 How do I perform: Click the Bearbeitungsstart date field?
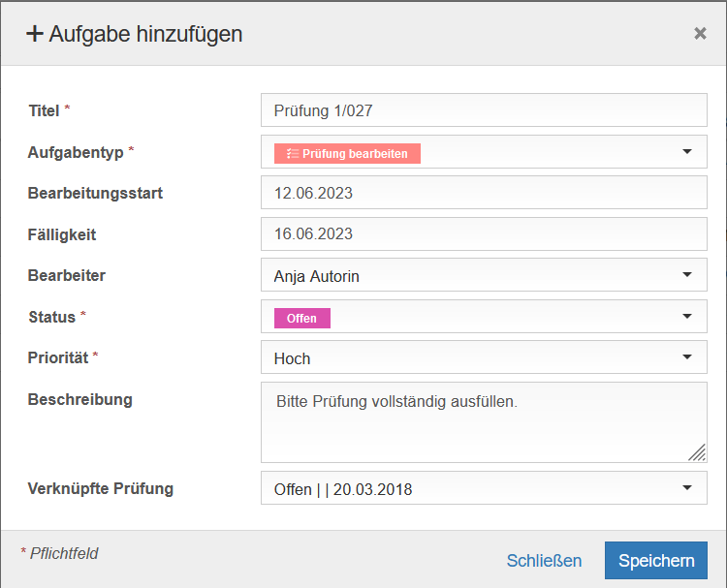pyautogui.click(x=484, y=193)
